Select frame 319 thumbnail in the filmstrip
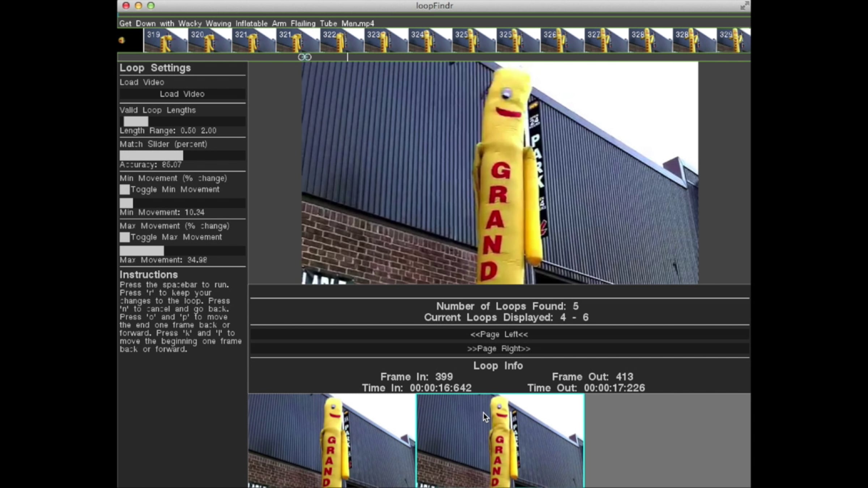The height and width of the screenshot is (488, 868). click(166, 40)
